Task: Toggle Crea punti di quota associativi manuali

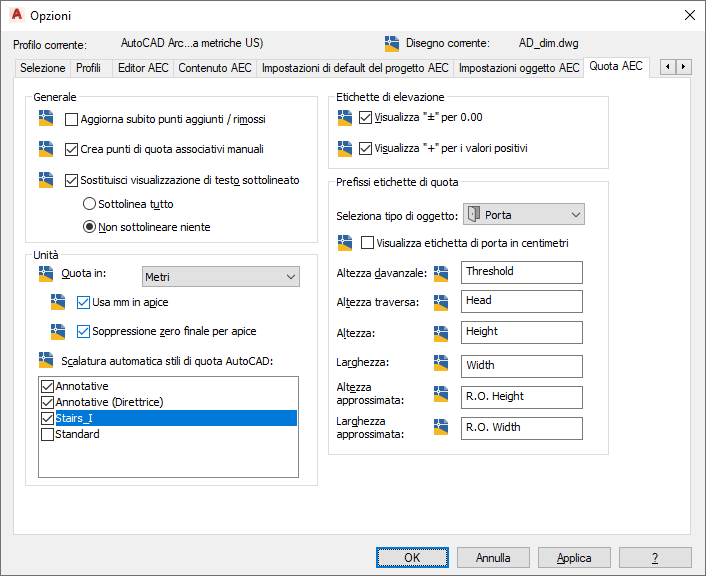Action: (71, 150)
